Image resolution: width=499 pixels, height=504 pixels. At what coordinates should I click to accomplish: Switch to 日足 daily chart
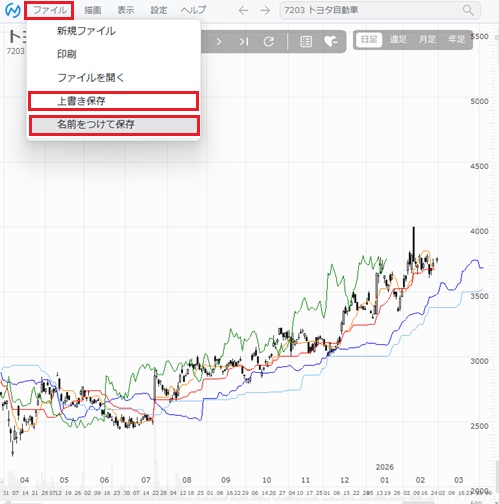[369, 40]
